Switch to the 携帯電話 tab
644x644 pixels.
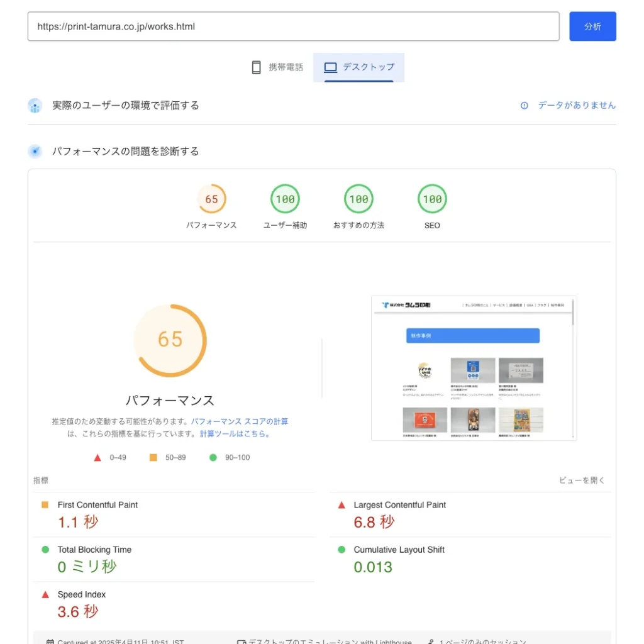[277, 67]
